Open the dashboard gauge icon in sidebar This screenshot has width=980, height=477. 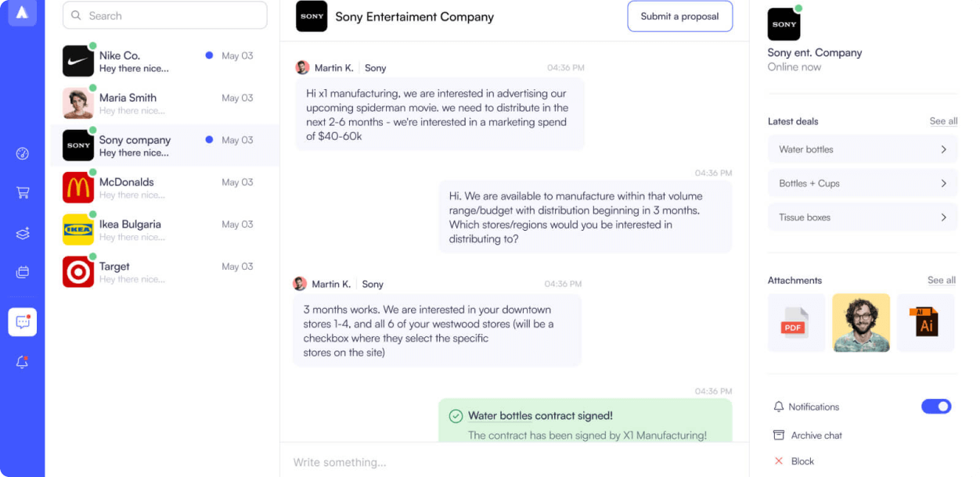click(23, 153)
